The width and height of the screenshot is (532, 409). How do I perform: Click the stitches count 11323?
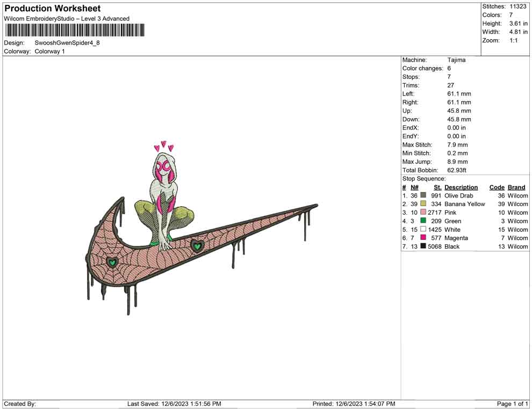[x=517, y=6]
